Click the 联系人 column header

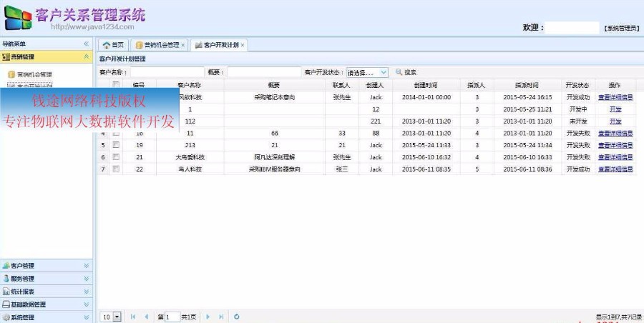click(341, 85)
